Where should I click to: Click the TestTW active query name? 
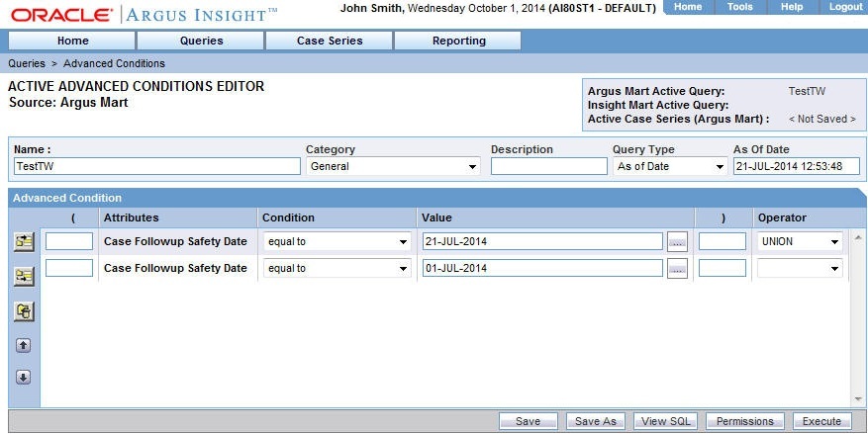pos(807,91)
